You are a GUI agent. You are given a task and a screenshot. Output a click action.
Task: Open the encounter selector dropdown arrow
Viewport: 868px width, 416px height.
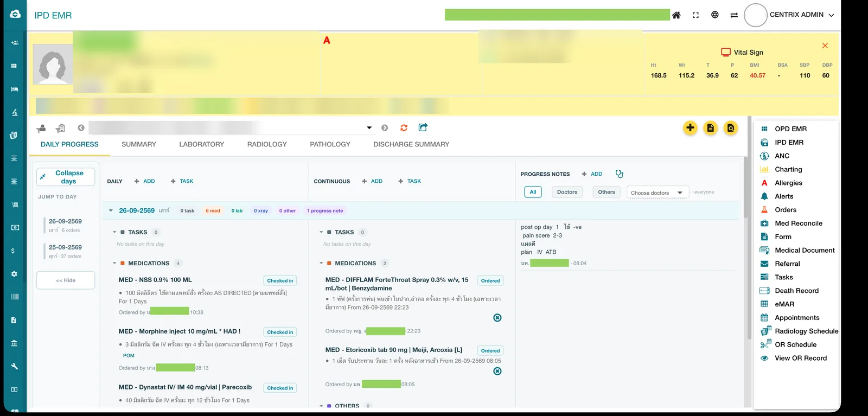tap(369, 128)
